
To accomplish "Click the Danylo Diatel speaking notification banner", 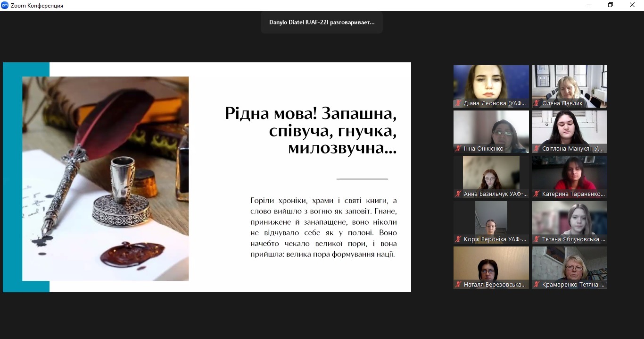I will (322, 22).
